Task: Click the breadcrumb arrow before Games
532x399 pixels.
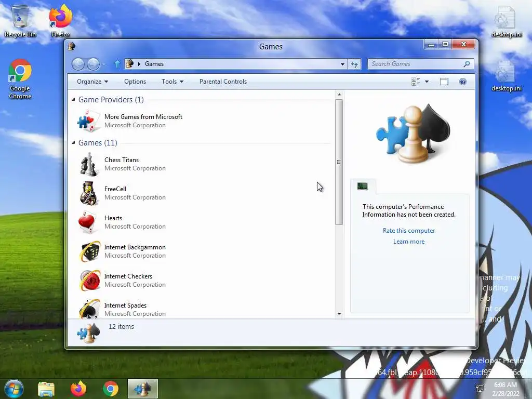Action: coord(139,64)
